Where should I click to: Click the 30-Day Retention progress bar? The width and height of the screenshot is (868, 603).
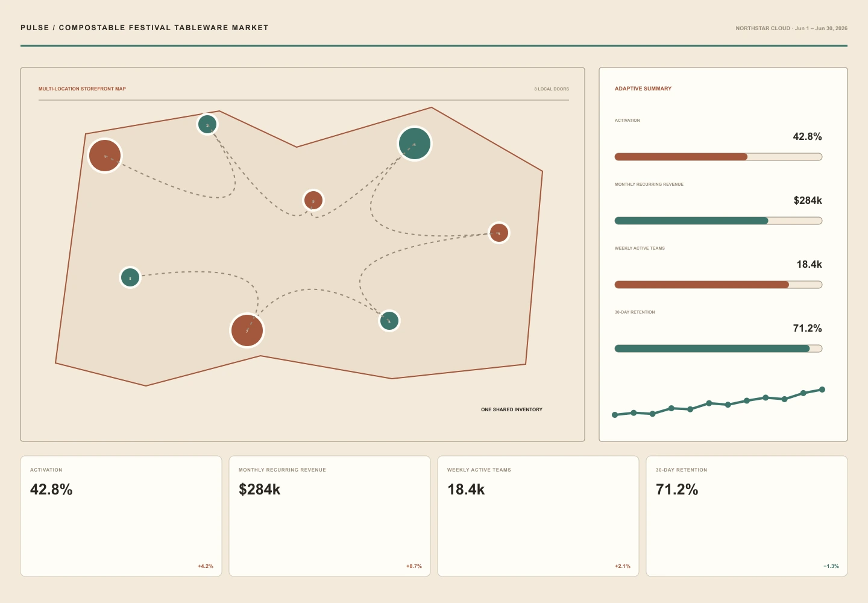(x=719, y=349)
